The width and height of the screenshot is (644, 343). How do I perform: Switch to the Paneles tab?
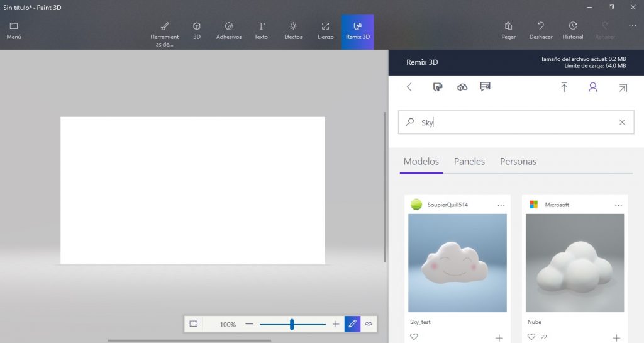coord(469,162)
